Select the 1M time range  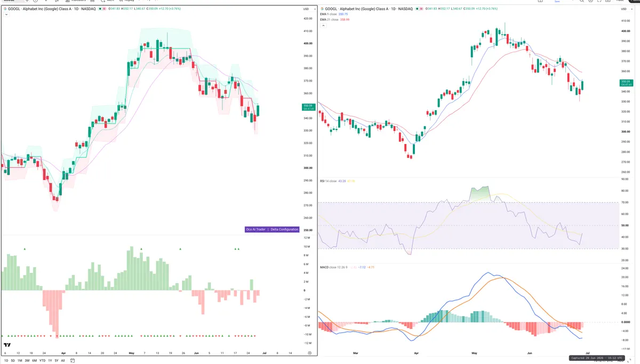(x=20, y=361)
